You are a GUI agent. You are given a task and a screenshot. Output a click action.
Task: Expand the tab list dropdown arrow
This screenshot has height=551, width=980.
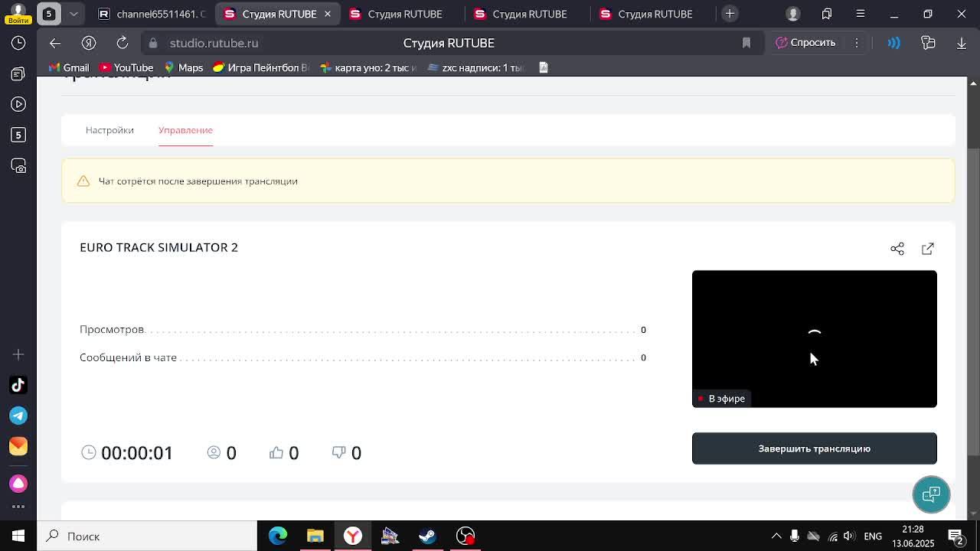coord(73,14)
